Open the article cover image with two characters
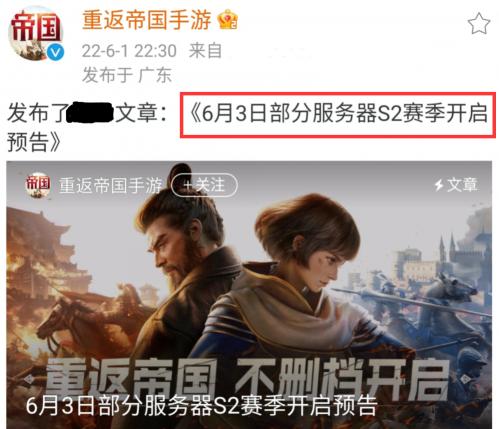The image size is (499, 429). point(249,295)
